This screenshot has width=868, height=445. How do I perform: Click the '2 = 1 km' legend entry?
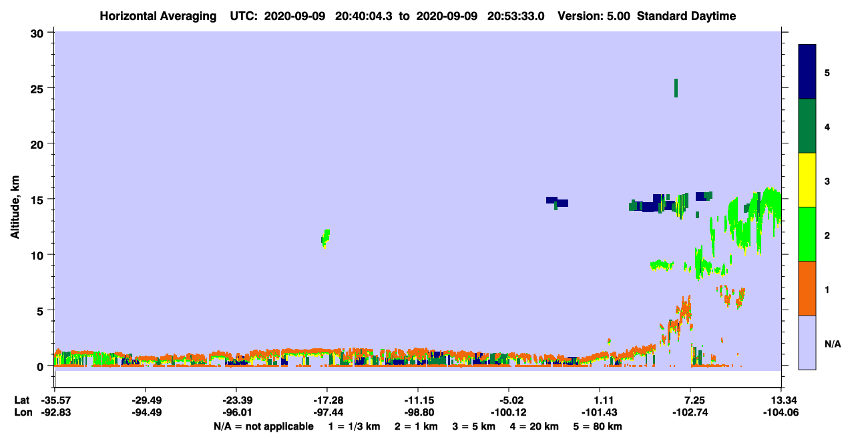click(x=416, y=426)
